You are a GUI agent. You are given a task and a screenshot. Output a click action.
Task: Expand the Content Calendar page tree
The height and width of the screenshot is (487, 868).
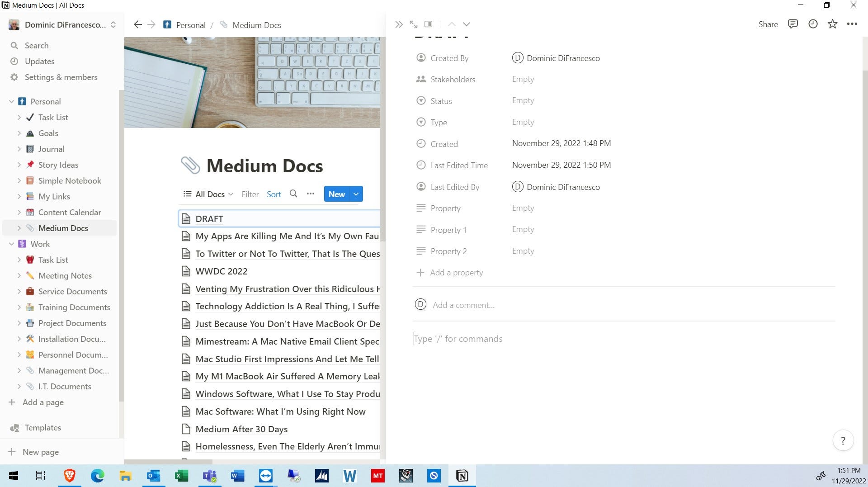(19, 213)
